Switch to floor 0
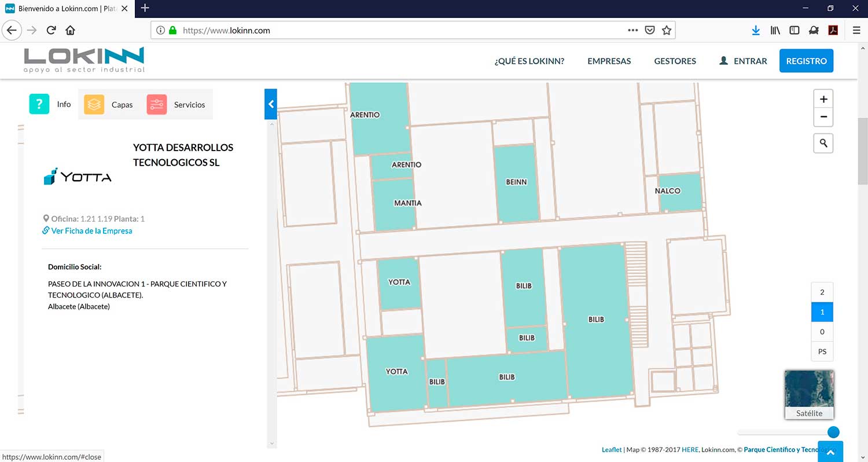This screenshot has width=868, height=462. point(822,332)
